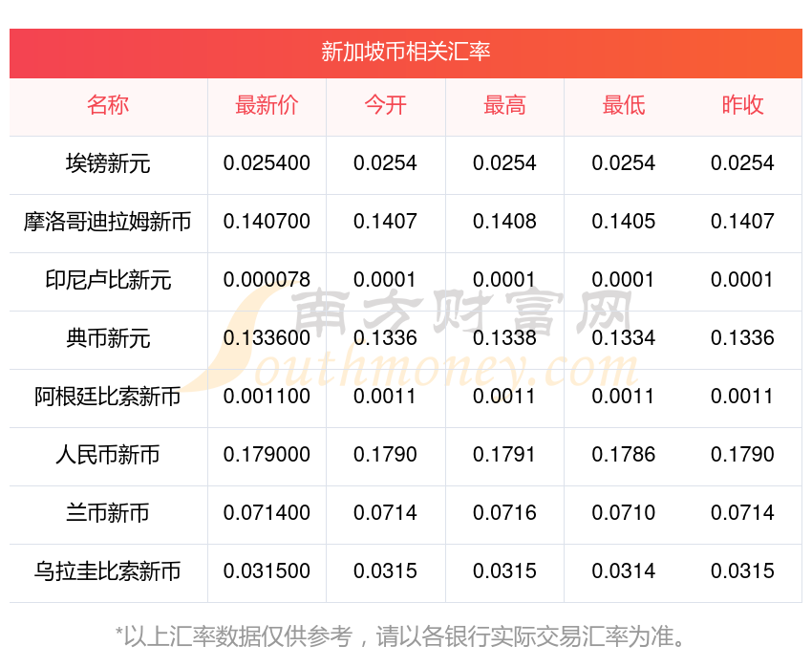Click latest price 0.000078
812x667 pixels.
click(x=267, y=280)
